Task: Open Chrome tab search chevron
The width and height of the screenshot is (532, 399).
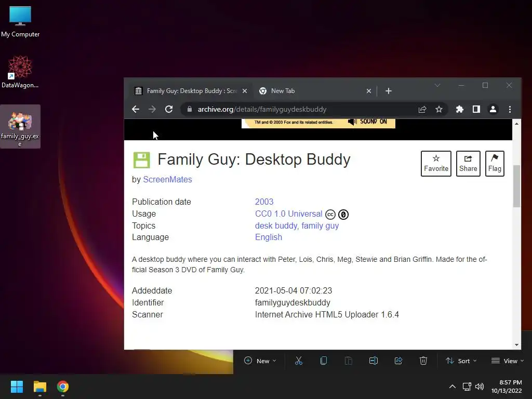Action: 437,85
